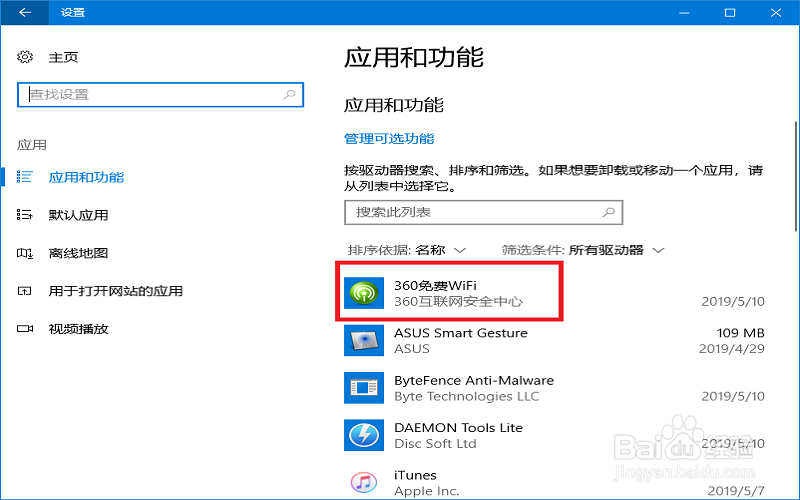
Task: Select 应用和功能 in the sidebar
Action: [86, 177]
